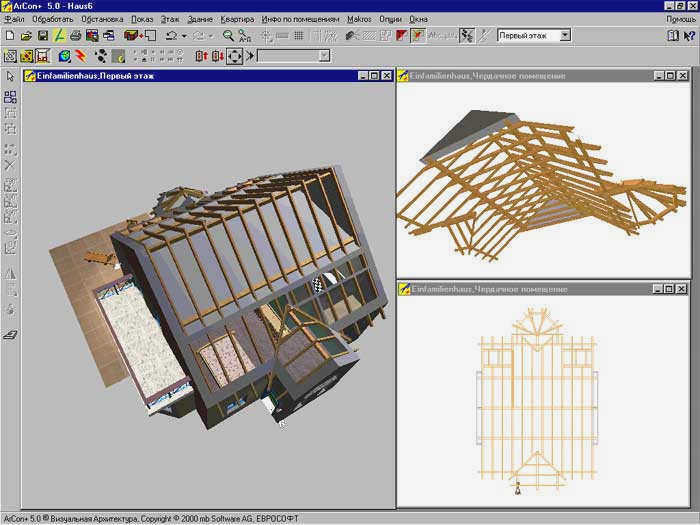Activate context help pointer question icon
The height and width of the screenshot is (525, 700).
pyautogui.click(x=689, y=35)
